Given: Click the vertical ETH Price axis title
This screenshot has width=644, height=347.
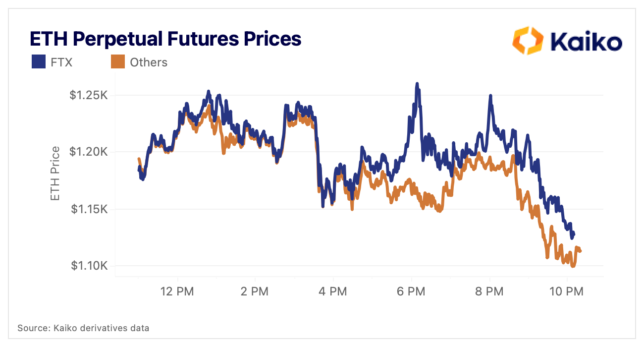Looking at the screenshot, I should (x=55, y=173).
